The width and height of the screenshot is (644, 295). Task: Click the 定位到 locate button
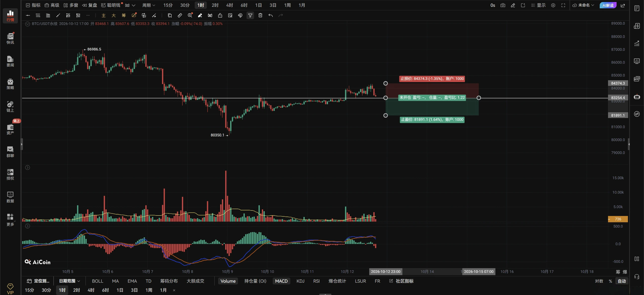click(38, 281)
